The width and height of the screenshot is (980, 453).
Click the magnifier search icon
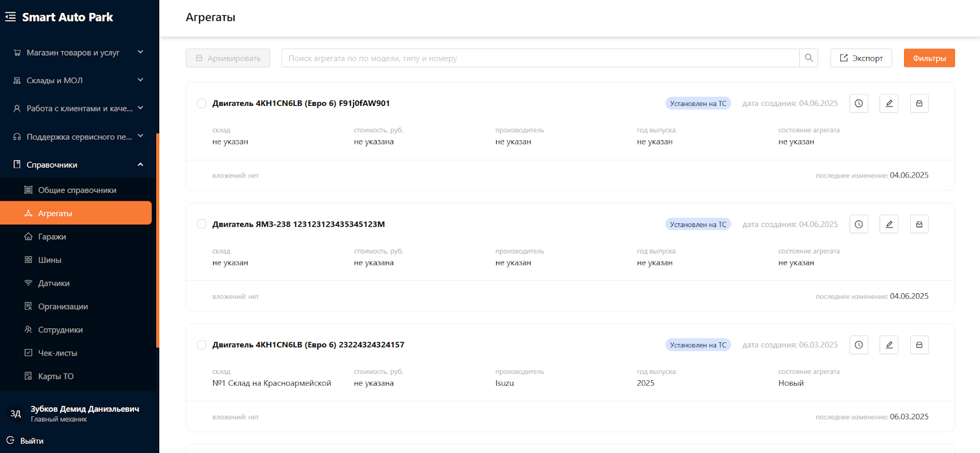(x=809, y=58)
